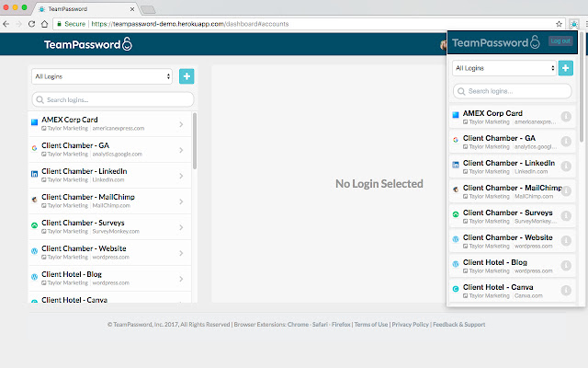The image size is (588, 368).
Task: Click info icon for Client Chamber - GA in popup
Action: coord(566,142)
